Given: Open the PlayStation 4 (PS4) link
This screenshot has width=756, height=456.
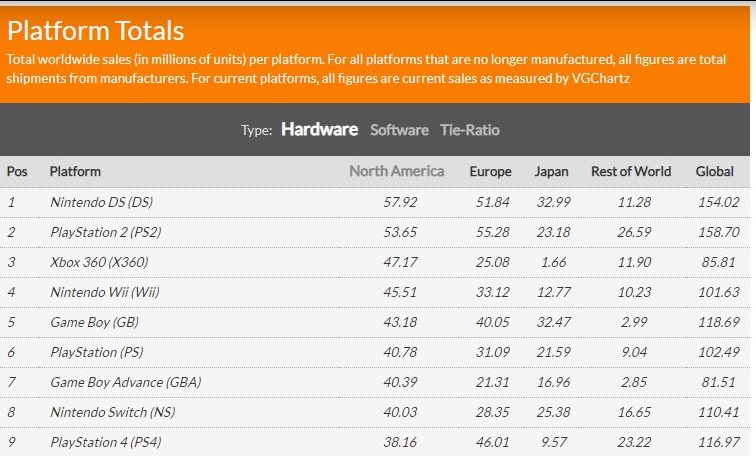Looking at the screenshot, I should 106,442.
